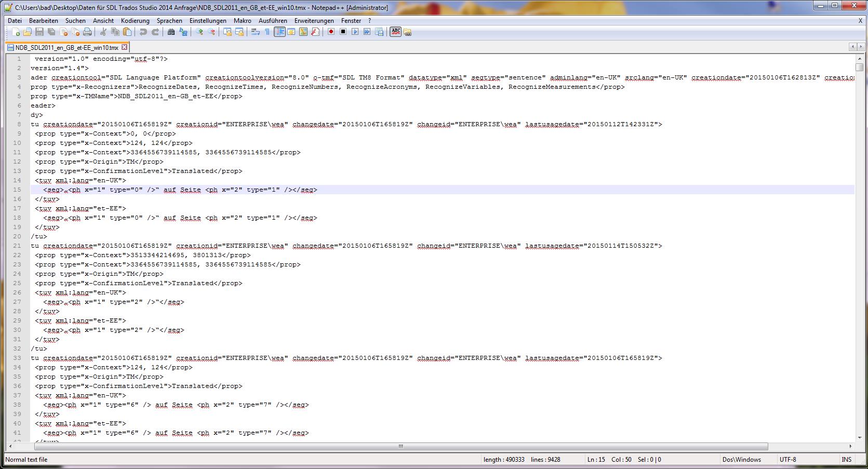Toggle synchronized vertical scrolling icon
868x469 pixels.
[228, 32]
